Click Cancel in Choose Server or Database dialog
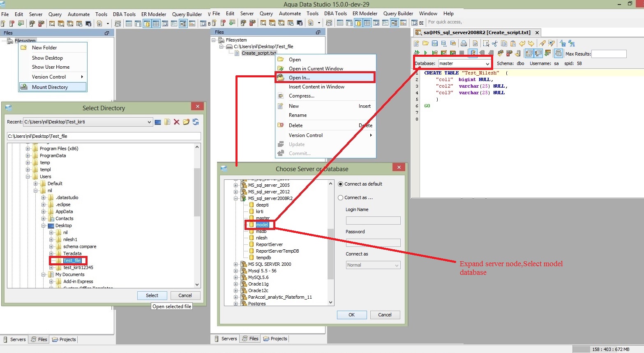This screenshot has width=644, height=353. pyautogui.click(x=385, y=315)
